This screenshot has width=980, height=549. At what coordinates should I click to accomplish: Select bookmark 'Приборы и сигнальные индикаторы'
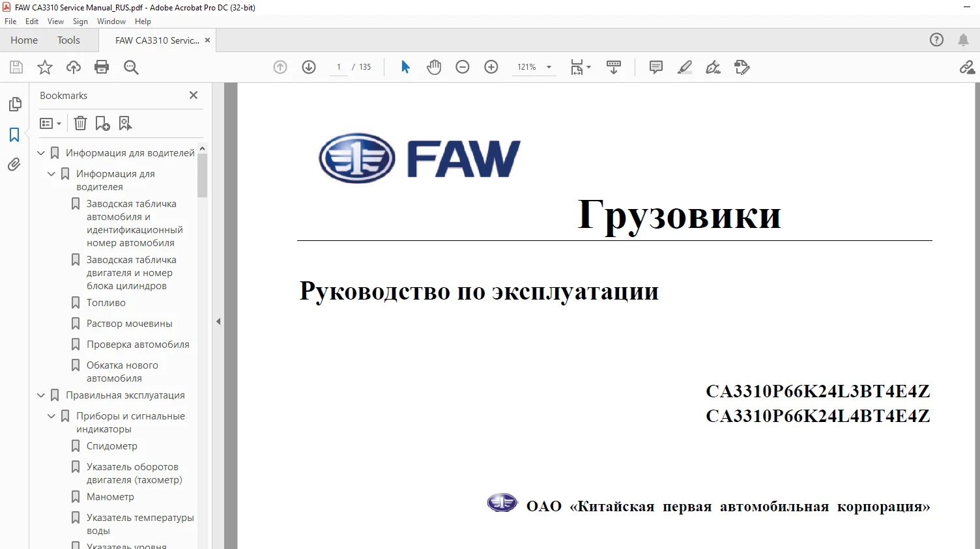[130, 423]
